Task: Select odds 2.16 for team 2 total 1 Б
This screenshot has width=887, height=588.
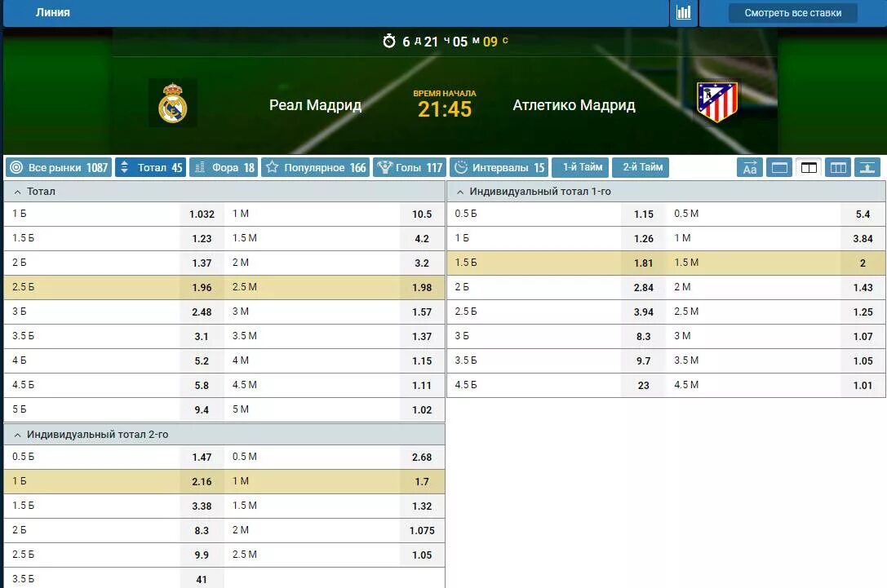Action: [x=202, y=482]
